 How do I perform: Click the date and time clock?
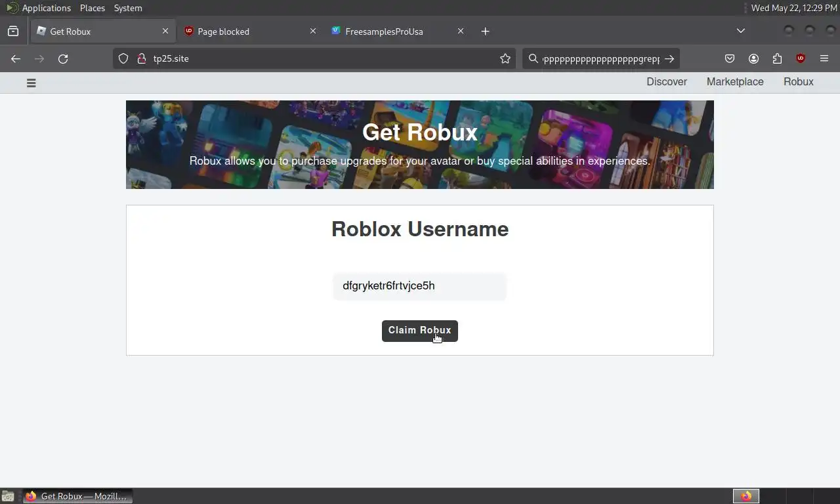tap(794, 8)
